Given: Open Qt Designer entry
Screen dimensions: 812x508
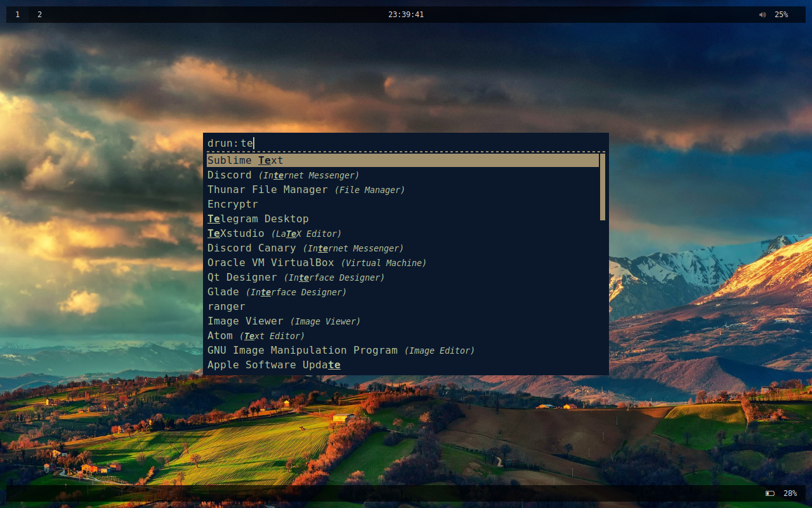Looking at the screenshot, I should click(x=403, y=277).
